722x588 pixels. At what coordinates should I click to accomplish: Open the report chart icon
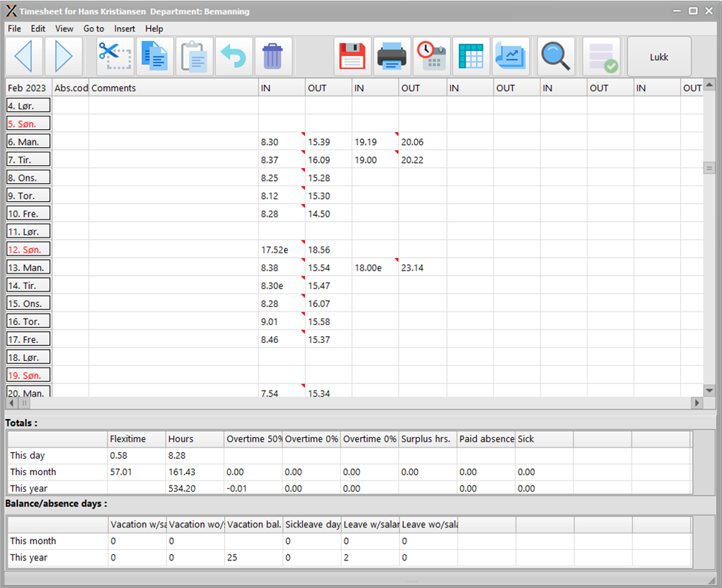pyautogui.click(x=510, y=56)
